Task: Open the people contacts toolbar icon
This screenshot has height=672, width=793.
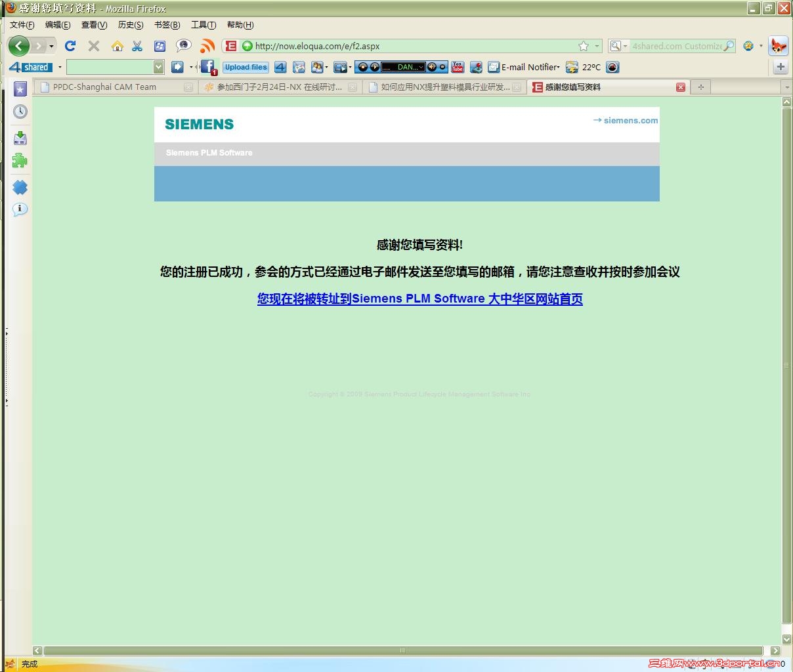Action: pyautogui.click(x=318, y=67)
